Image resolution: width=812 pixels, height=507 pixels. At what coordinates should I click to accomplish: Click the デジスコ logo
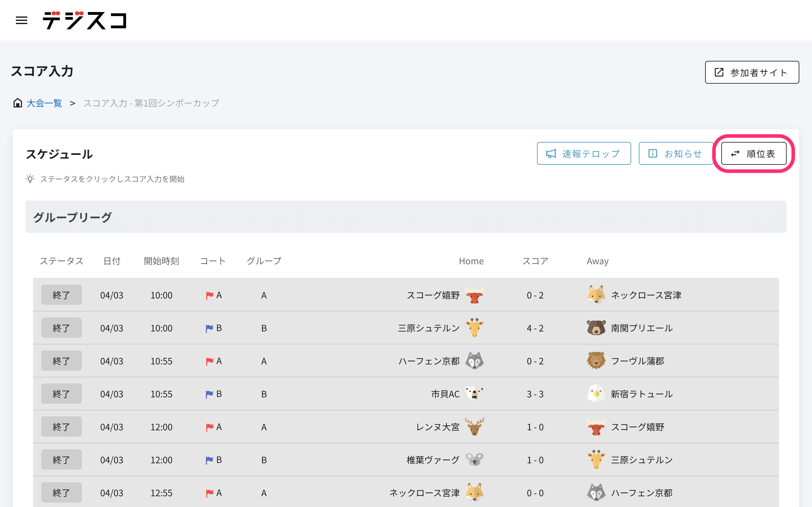click(x=85, y=20)
